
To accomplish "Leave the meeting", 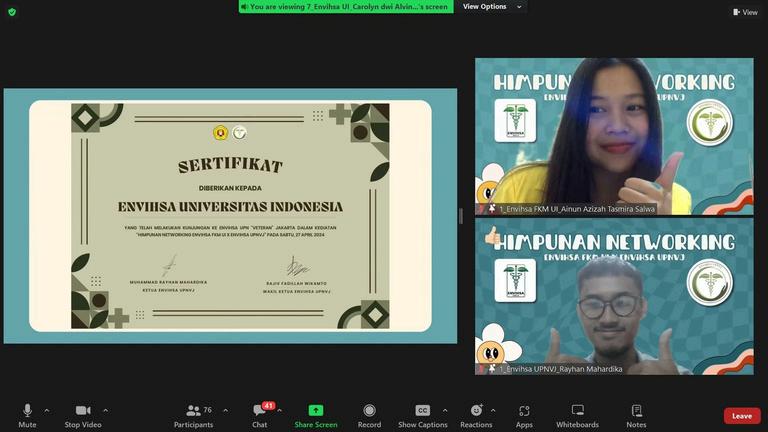I will tap(742, 416).
